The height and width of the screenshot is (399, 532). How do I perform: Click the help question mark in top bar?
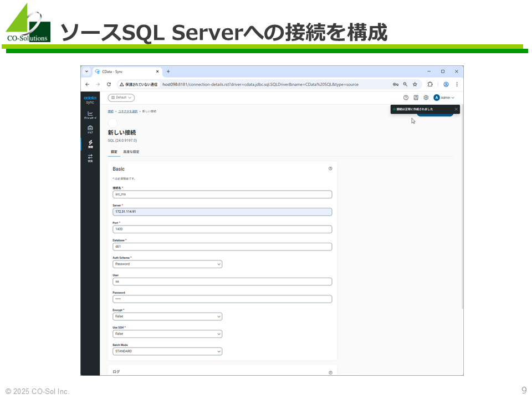click(406, 98)
